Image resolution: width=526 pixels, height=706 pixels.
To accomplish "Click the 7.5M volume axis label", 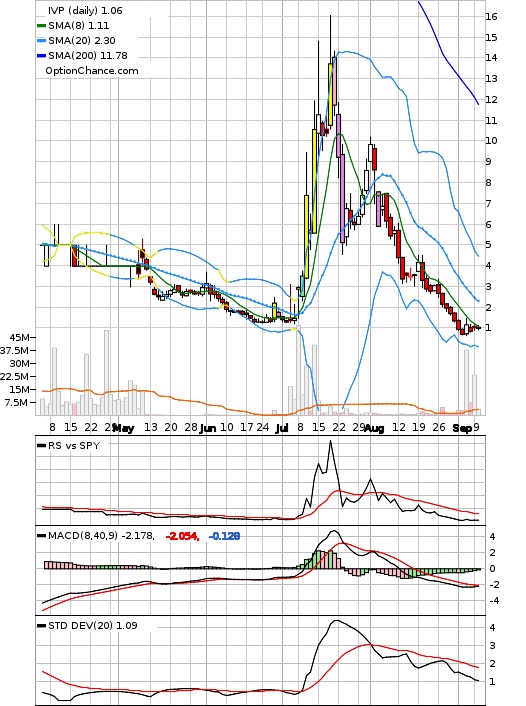I will point(17,402).
